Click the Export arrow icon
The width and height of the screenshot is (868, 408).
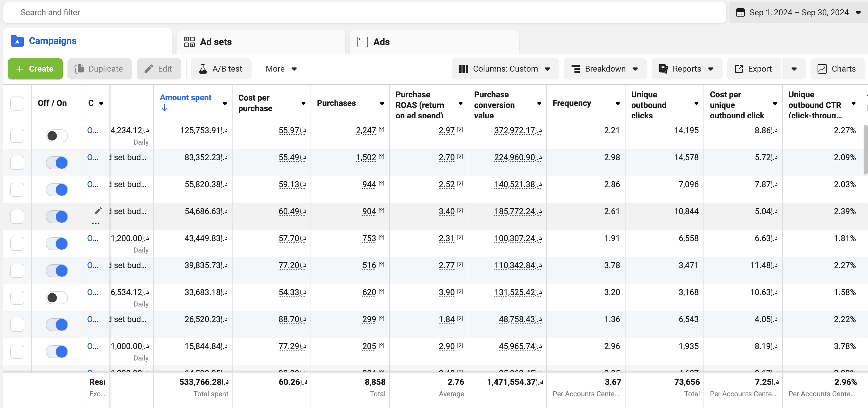click(739, 69)
